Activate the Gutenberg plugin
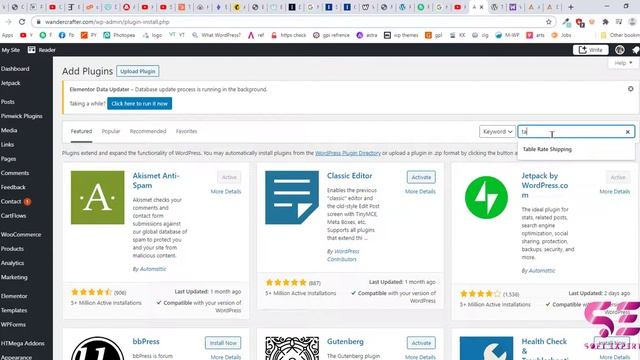640x360 pixels. [421, 343]
